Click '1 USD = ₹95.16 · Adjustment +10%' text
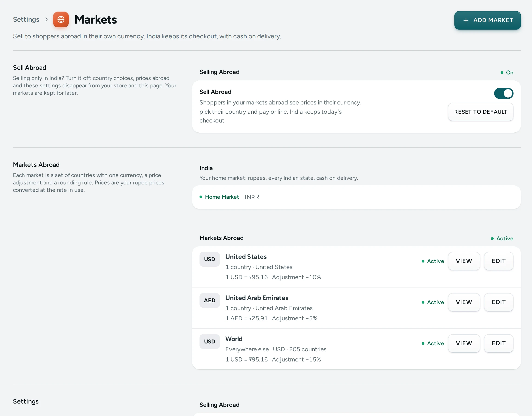 coord(273,277)
